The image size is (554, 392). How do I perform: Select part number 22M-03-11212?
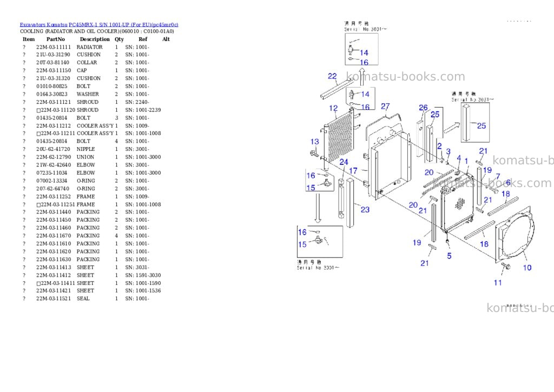pos(54,126)
